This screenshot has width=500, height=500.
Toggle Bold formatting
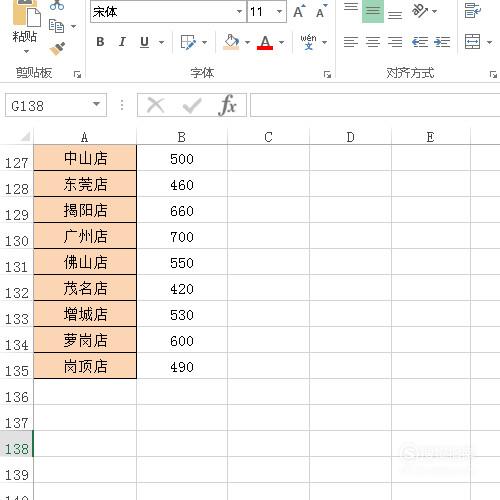pyautogui.click(x=100, y=42)
